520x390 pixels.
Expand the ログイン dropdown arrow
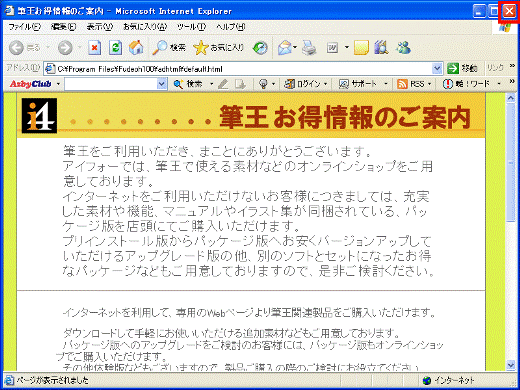tap(325, 84)
